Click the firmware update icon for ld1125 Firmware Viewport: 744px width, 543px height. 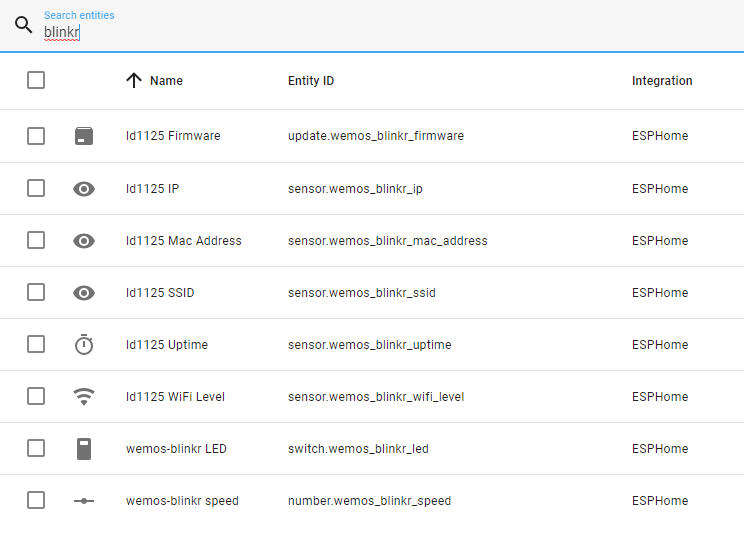click(x=84, y=136)
